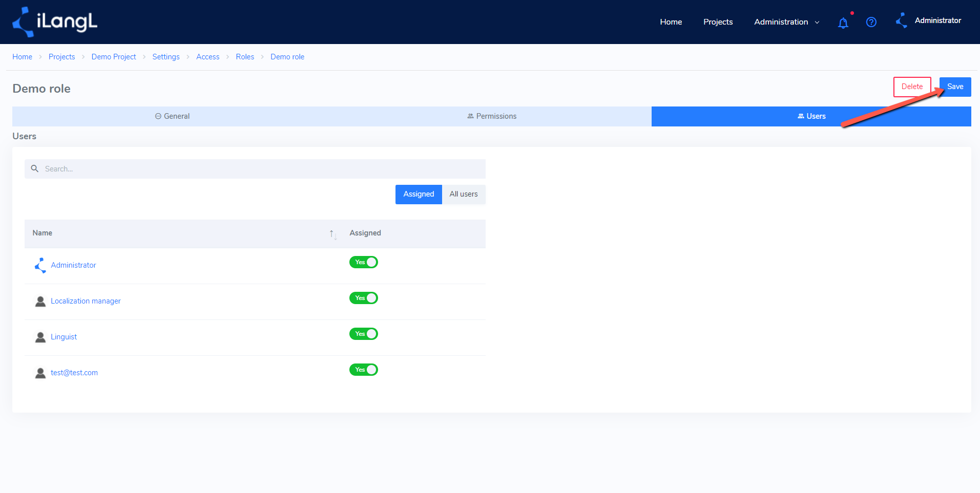Click the test@test.com avatar icon
The width and height of the screenshot is (980, 493).
(x=40, y=373)
